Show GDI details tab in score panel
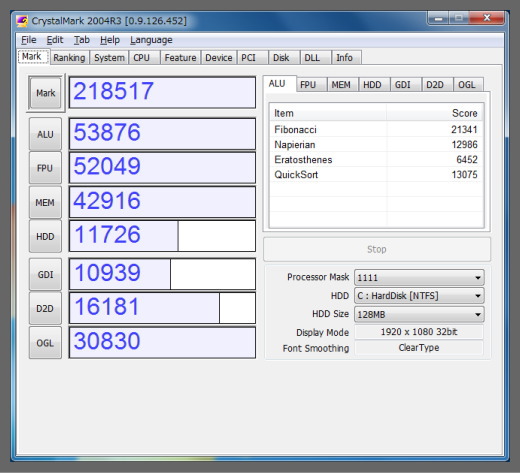Screen dimensions: 520x473 point(406,85)
